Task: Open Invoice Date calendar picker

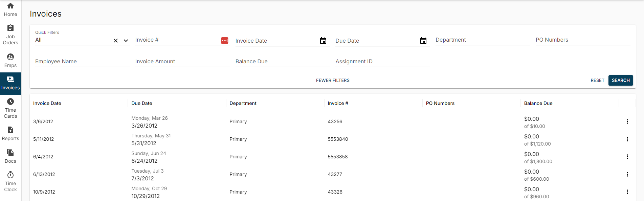Action: click(323, 41)
